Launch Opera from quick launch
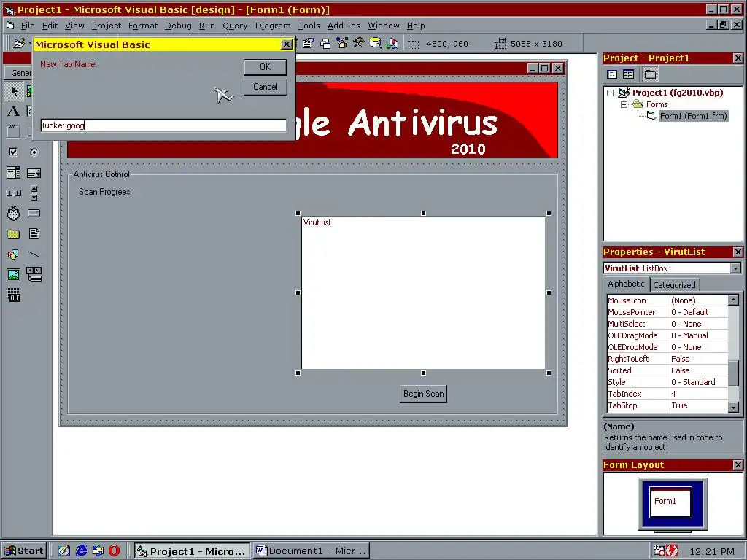 115,551
